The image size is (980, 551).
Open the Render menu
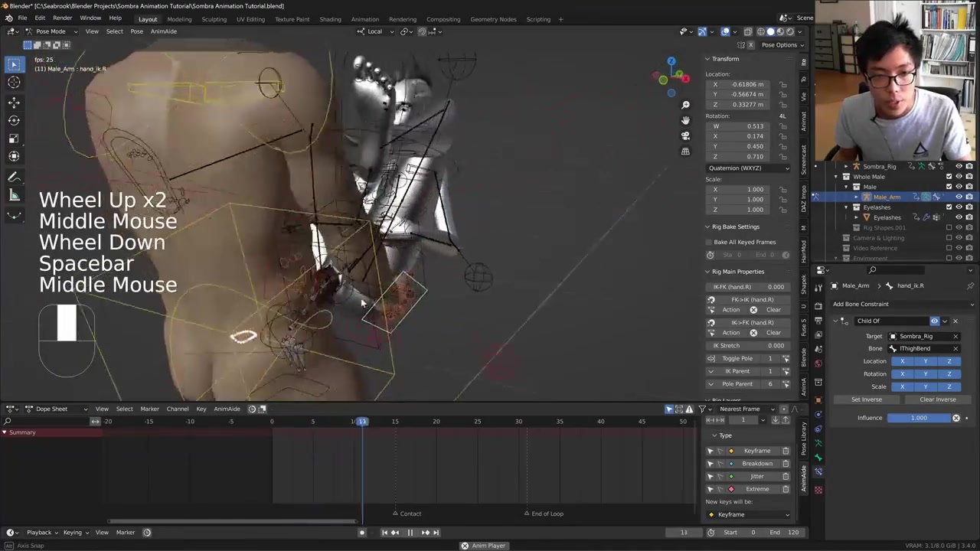(63, 18)
